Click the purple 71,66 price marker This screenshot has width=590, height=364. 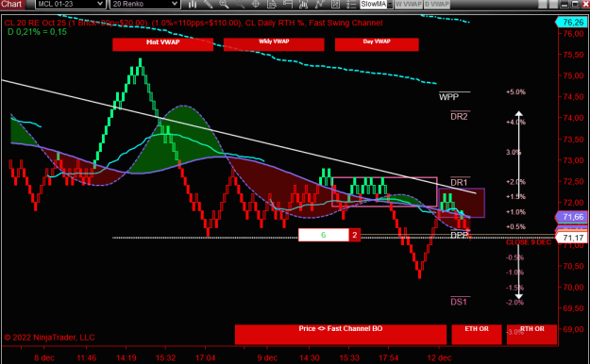(x=571, y=217)
